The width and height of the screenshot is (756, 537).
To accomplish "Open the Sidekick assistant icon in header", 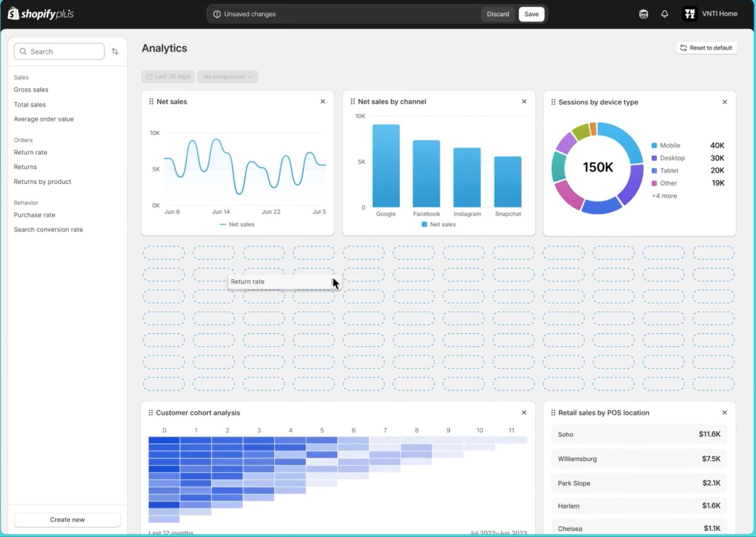I will point(643,14).
